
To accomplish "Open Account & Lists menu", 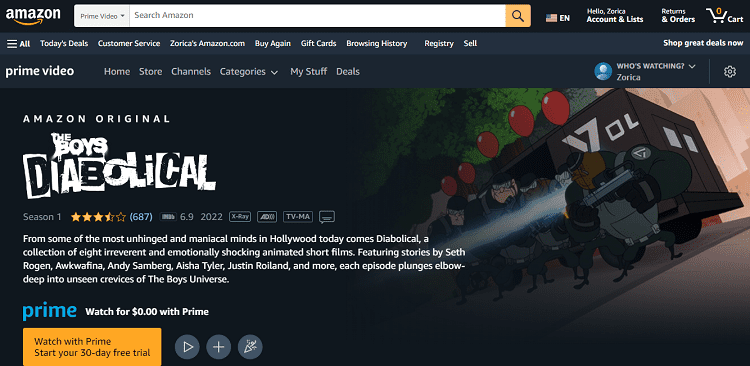I will tap(615, 16).
